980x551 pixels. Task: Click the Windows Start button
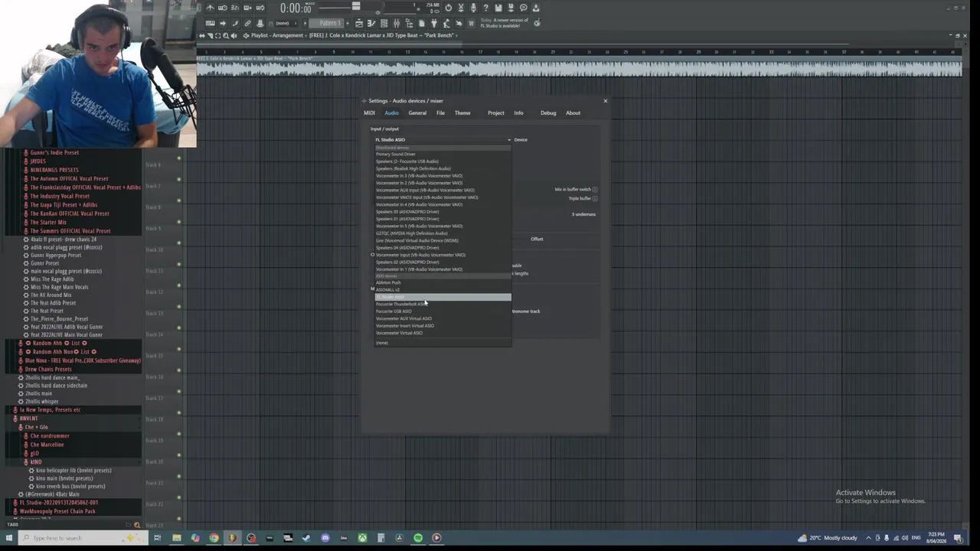(10, 538)
